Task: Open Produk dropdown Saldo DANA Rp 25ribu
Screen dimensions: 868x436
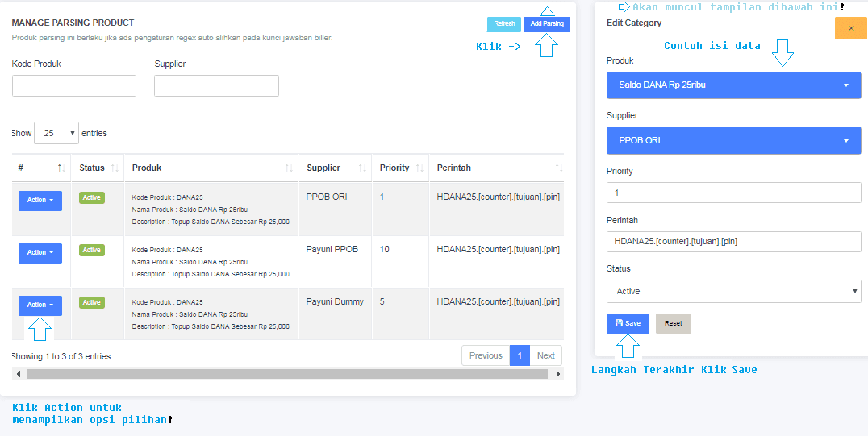Action: (x=733, y=85)
